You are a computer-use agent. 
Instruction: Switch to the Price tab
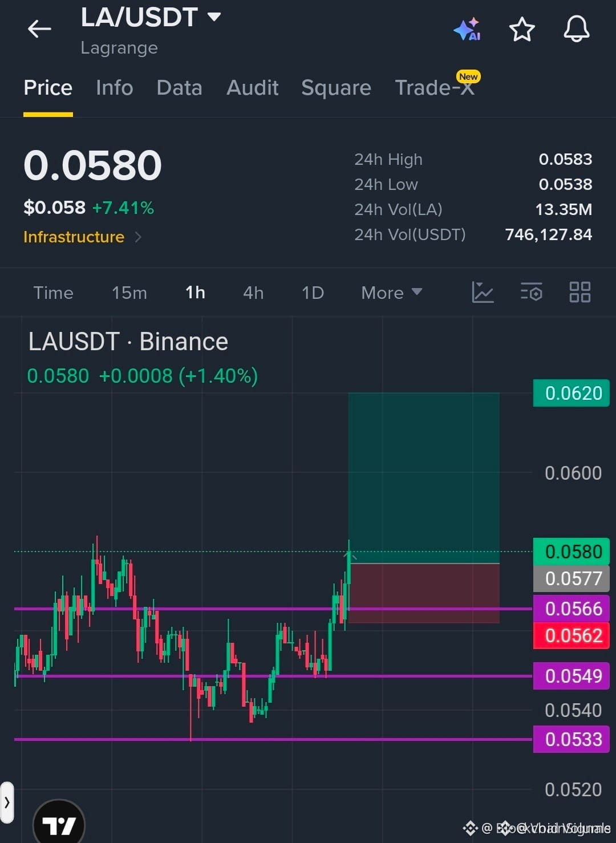coord(48,88)
